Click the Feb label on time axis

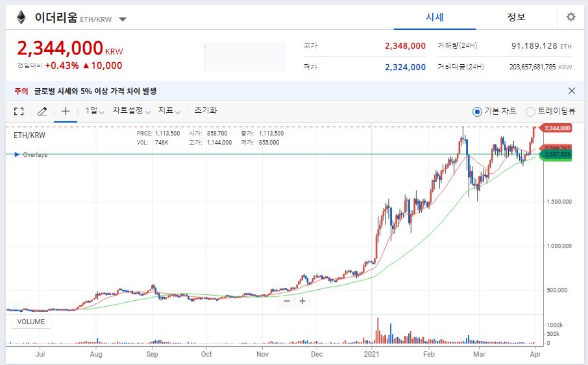428,354
